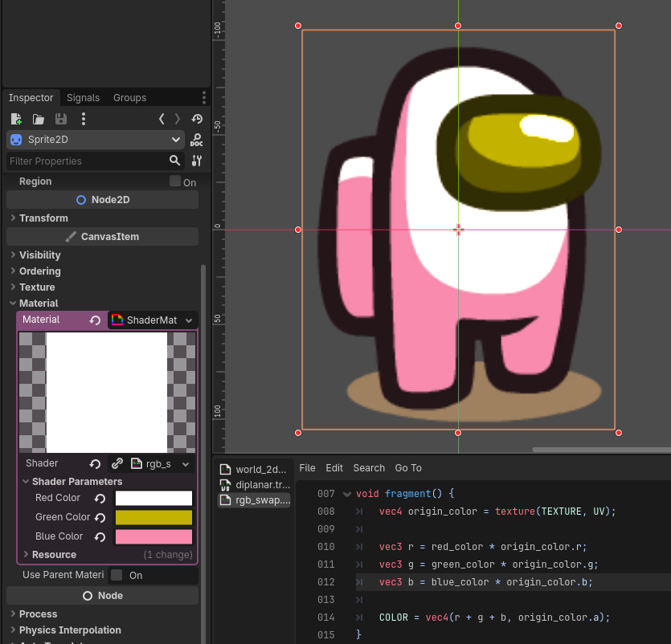671x644 pixels.
Task: Click the Filter Properties search field
Action: [x=87, y=161]
